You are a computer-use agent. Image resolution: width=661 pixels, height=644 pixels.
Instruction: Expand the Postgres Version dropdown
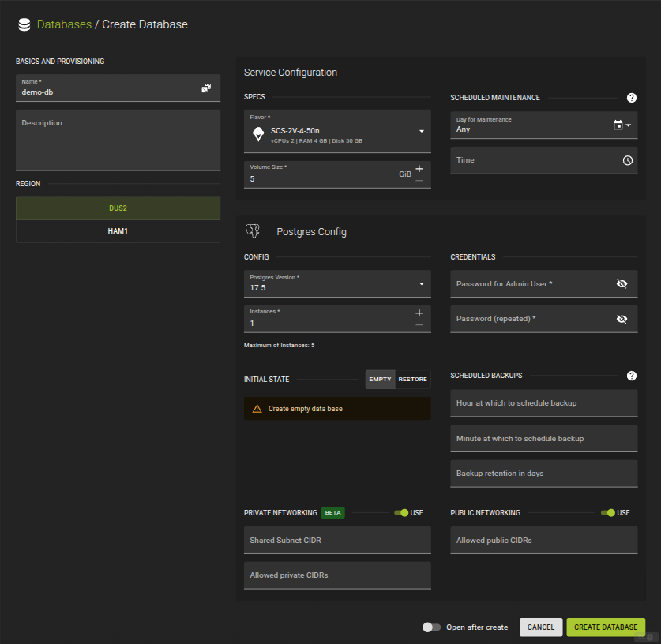(422, 283)
